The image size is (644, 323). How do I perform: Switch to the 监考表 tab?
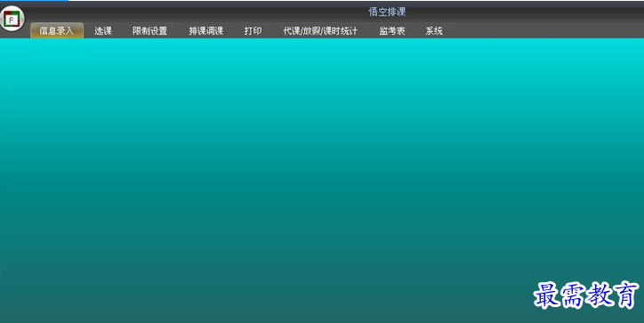click(392, 31)
